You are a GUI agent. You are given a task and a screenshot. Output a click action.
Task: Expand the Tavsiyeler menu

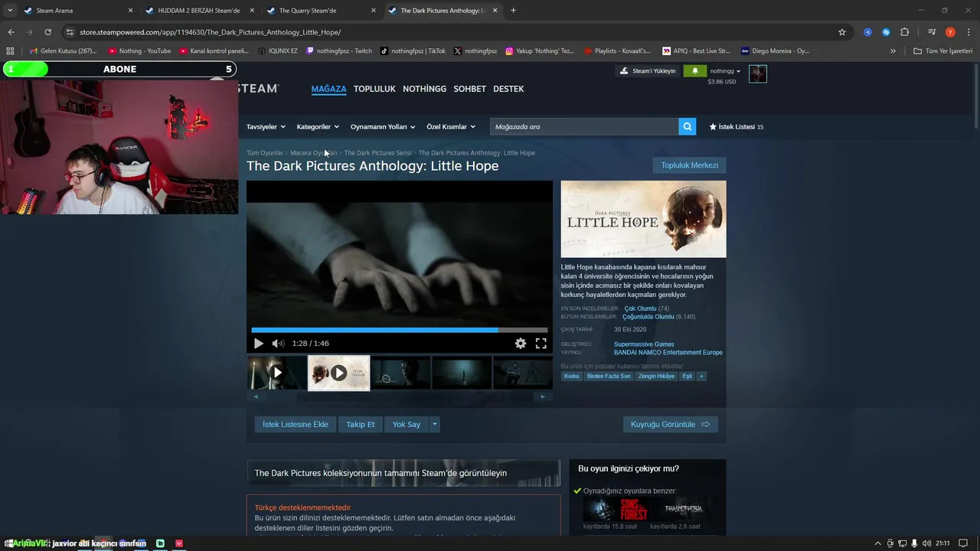266,127
